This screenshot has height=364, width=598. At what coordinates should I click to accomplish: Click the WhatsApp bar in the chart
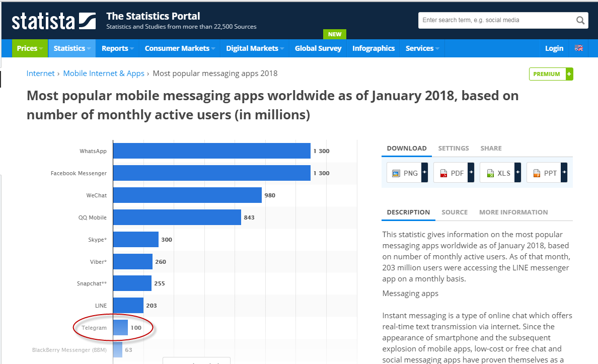pyautogui.click(x=211, y=151)
